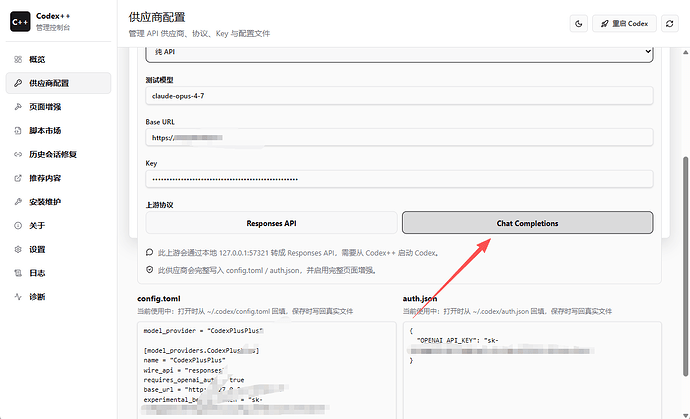Click the 概览 grid icon

coord(18,59)
